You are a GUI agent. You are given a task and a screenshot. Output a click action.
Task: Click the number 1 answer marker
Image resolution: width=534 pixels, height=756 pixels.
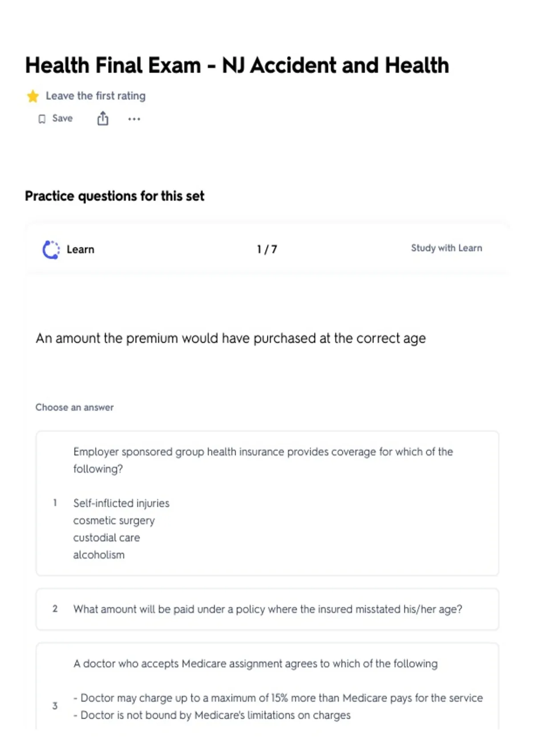pos(55,503)
